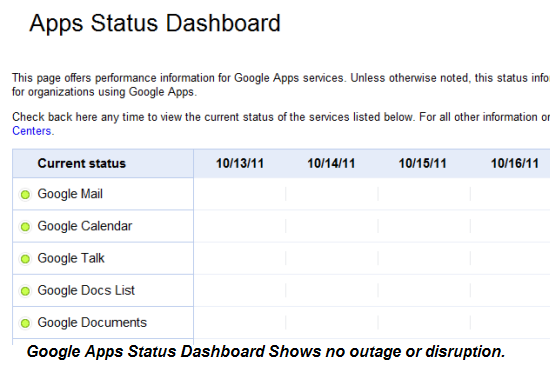Screen dimensions: 550x381
Task: Select the green status icon beside Google Talk
Action: pos(25,259)
